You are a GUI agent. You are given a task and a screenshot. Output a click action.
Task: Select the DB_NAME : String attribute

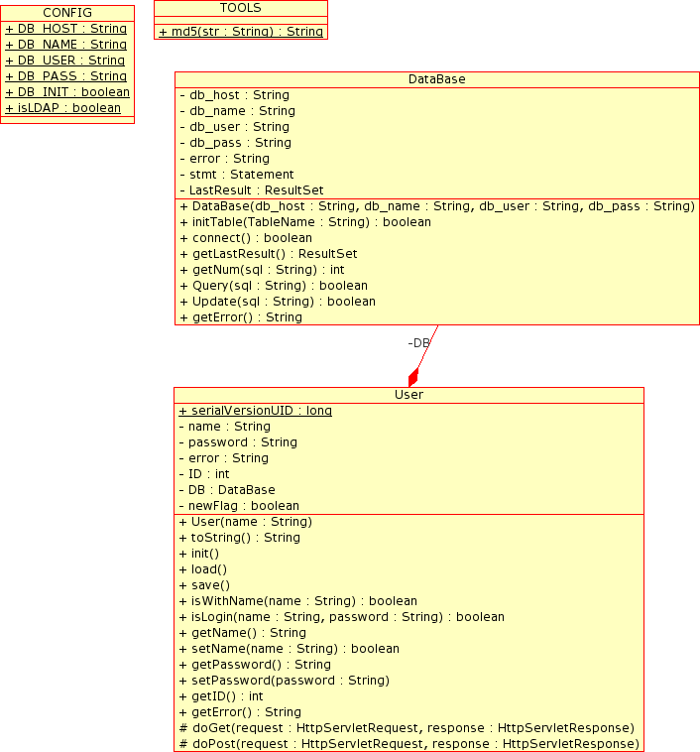click(66, 45)
